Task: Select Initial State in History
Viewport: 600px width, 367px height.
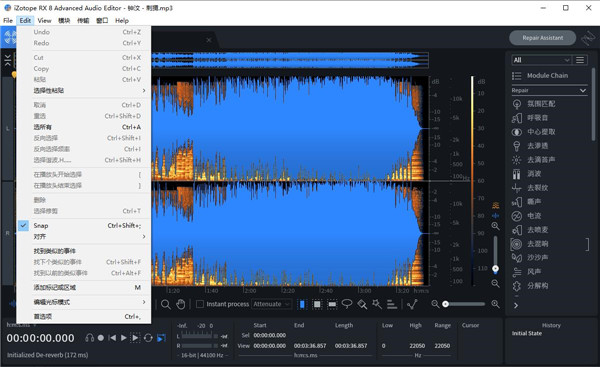Action: (x=527, y=333)
